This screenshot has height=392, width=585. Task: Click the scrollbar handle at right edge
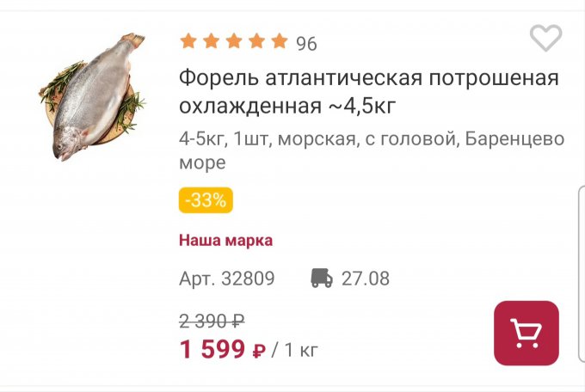click(582, 274)
